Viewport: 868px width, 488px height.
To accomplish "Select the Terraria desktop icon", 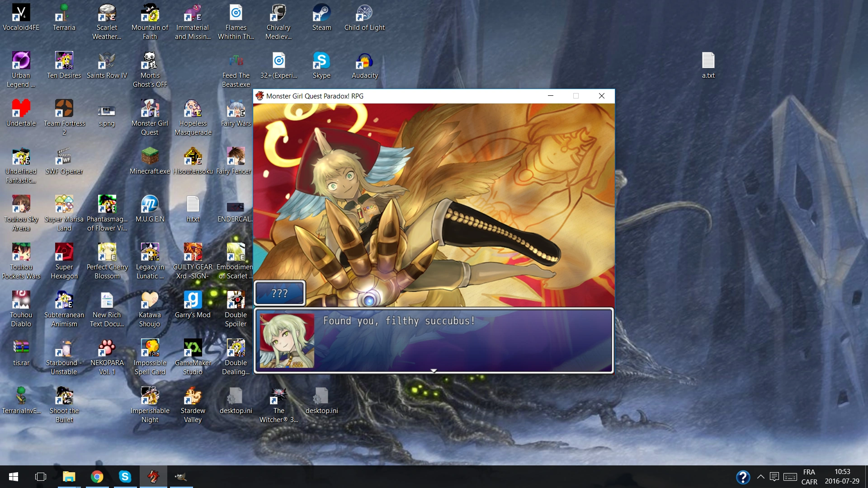I will [64, 14].
